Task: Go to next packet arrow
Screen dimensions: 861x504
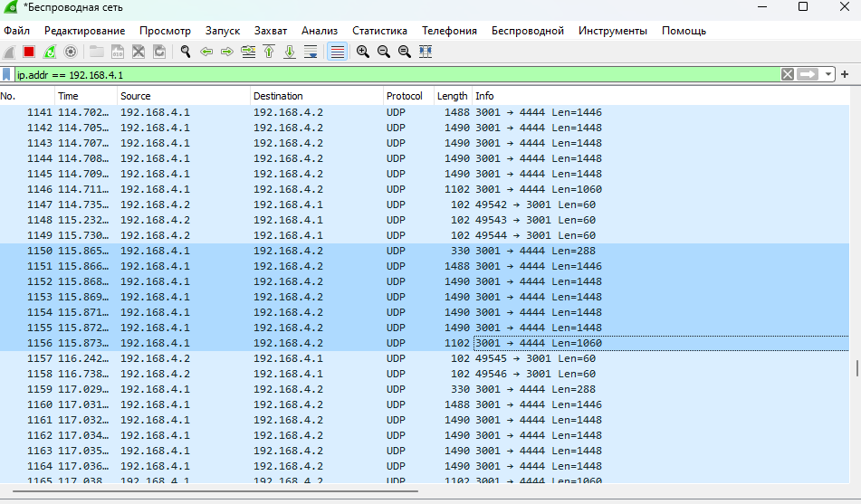Action: point(226,52)
